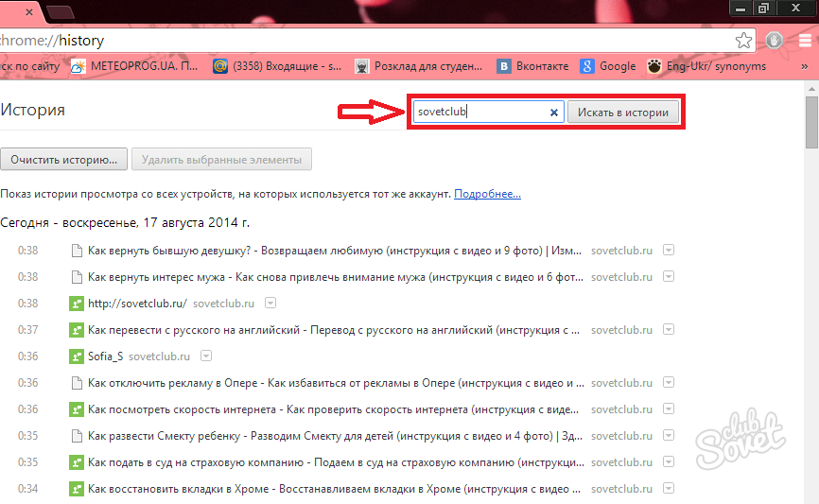Expand options for 'Как восстановить вкладки в Хроме' entry
Viewport: 819px width, 504px height.
(669, 488)
